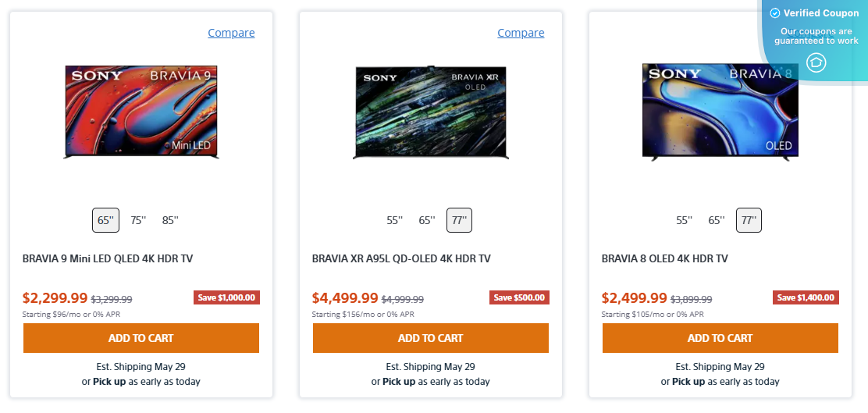This screenshot has height=413, width=868.
Task: Choose 65'' size for BRAVIA 8 OLED
Action: click(717, 221)
